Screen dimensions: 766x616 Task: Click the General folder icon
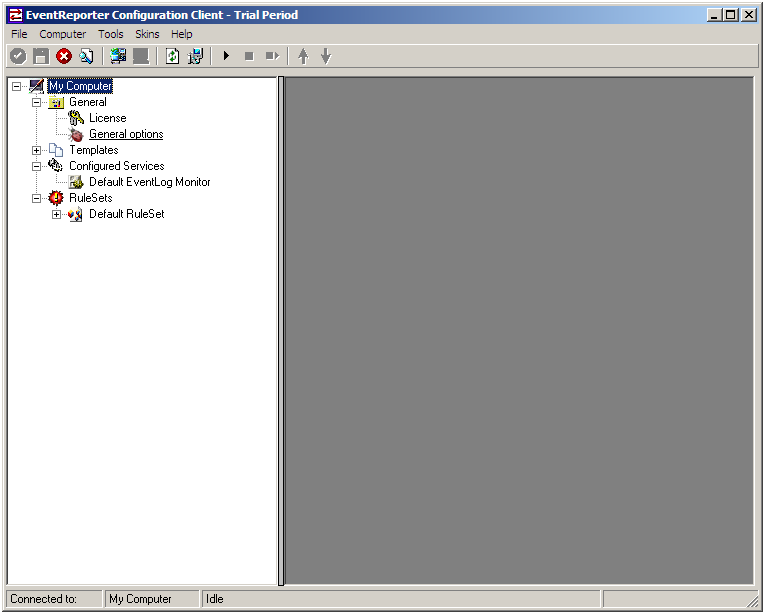[56, 103]
